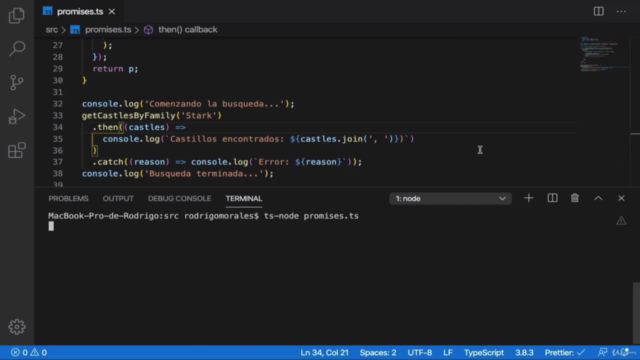Open editor More Actions ellipsis menu
The height and width of the screenshot is (360, 640).
[x=621, y=11]
